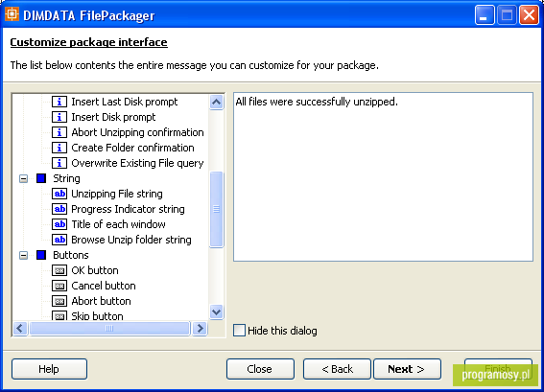Select Browse Unzip folder string item
This screenshot has height=392, width=544.
click(x=131, y=240)
